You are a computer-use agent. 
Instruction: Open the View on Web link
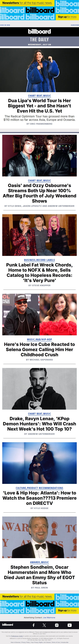point(5,25)
